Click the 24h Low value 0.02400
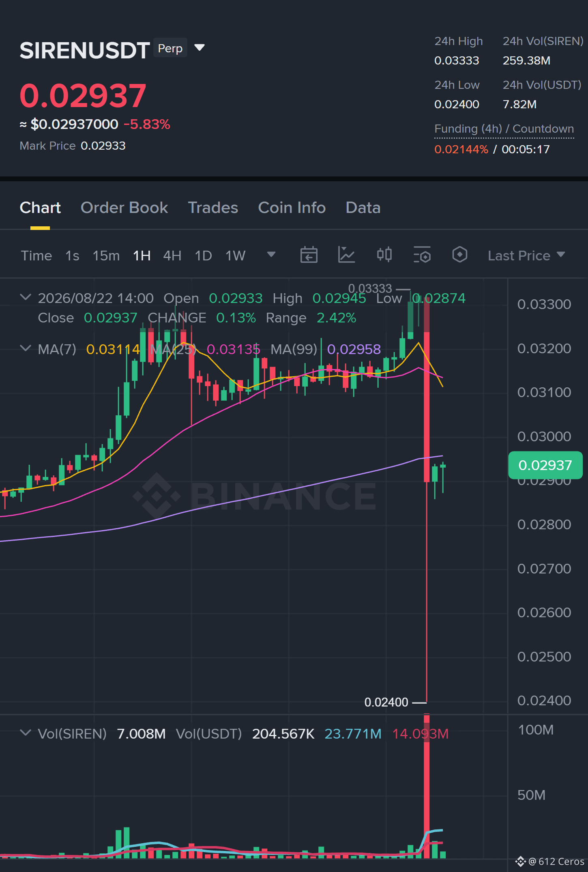The height and width of the screenshot is (872, 588). (457, 104)
